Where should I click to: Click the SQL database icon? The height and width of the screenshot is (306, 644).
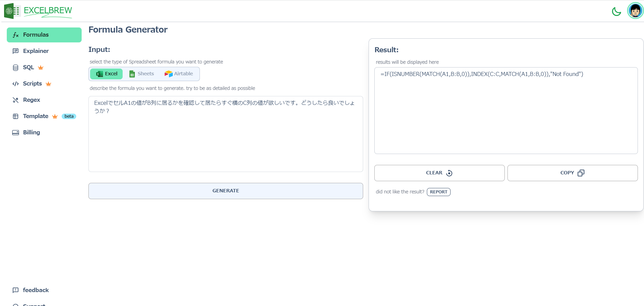pyautogui.click(x=16, y=68)
